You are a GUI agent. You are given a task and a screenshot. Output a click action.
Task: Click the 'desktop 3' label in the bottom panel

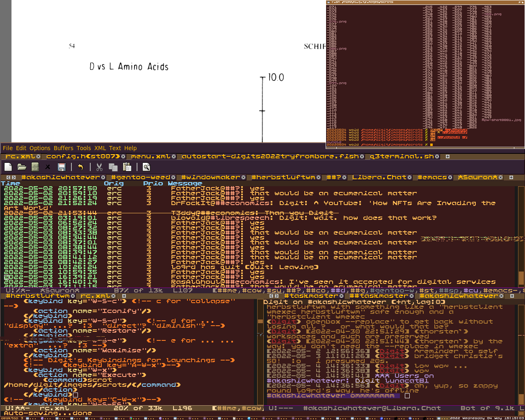tap(12, 418)
